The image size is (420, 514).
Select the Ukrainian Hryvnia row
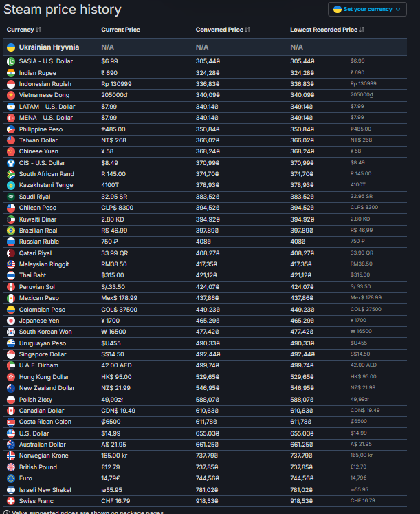click(x=206, y=47)
